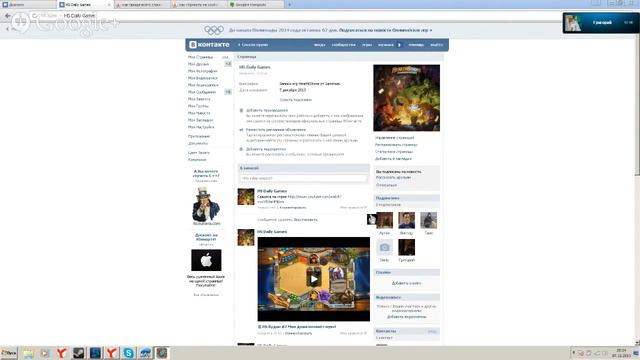Click the comment link under the first post

pos(293,208)
